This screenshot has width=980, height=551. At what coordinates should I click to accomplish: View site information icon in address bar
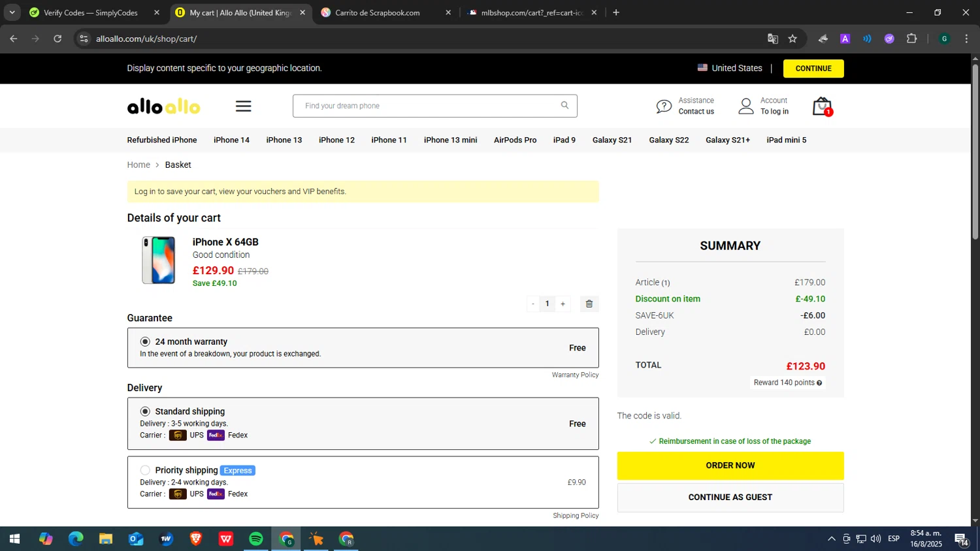(x=84, y=39)
